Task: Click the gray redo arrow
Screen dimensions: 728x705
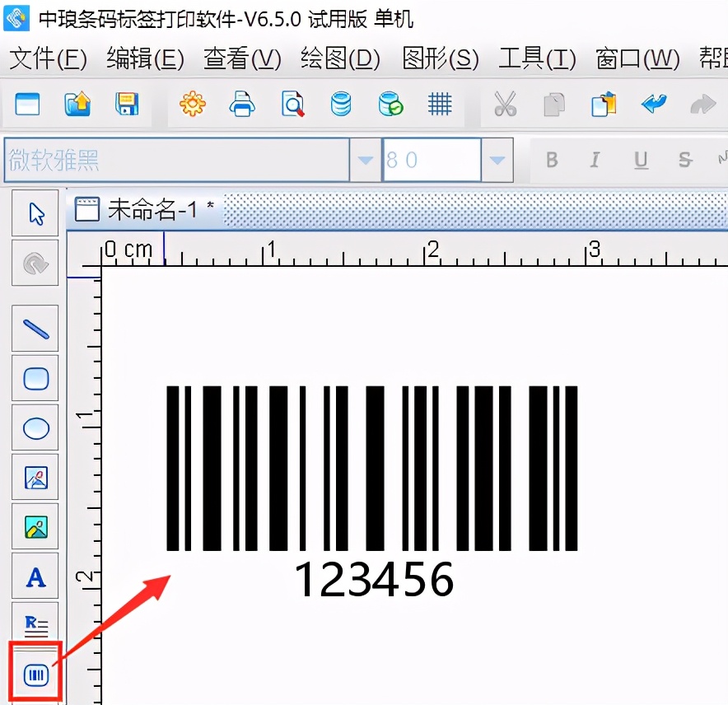Action: (x=703, y=104)
